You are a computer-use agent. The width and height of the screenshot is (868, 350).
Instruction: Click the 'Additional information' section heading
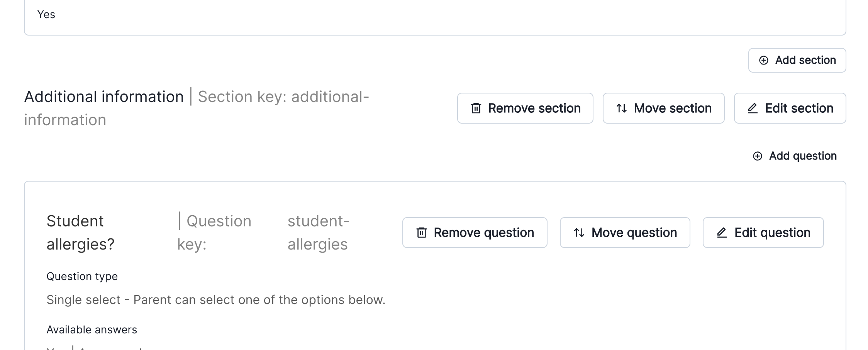pyautogui.click(x=104, y=97)
